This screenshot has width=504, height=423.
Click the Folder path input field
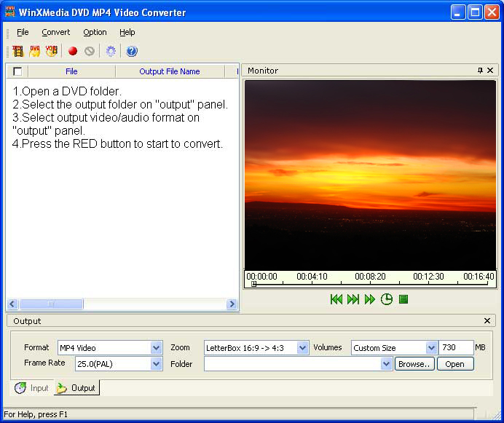click(x=293, y=364)
